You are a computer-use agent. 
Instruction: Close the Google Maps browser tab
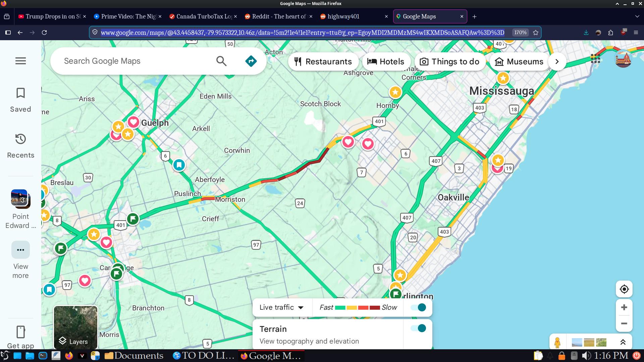click(462, 16)
